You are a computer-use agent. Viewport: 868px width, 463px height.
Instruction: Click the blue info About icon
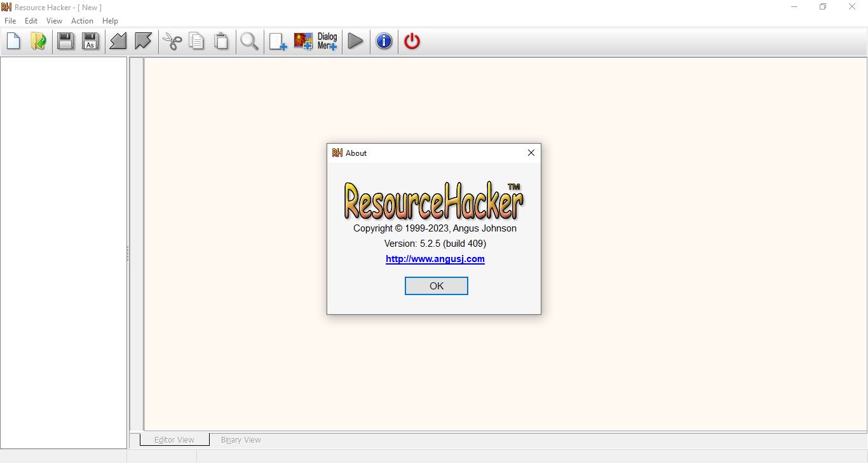(384, 41)
